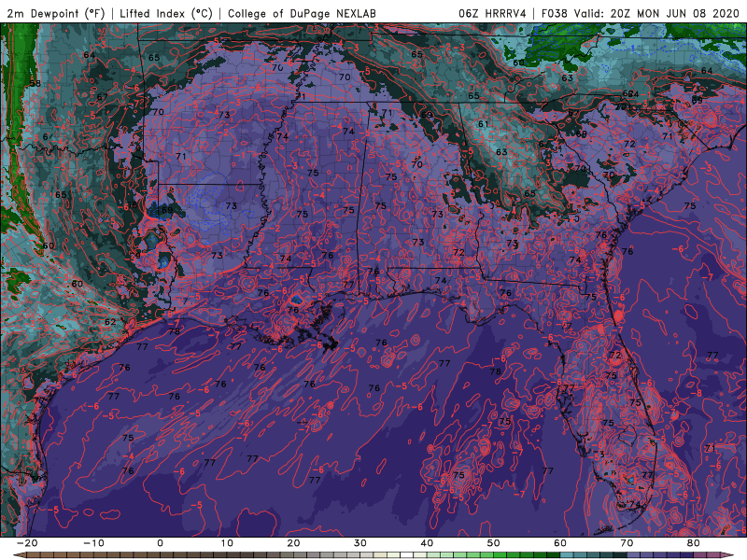Screen dimensions: 747x560
Task: Click the '50' label on the color scale
Action: click(494, 543)
